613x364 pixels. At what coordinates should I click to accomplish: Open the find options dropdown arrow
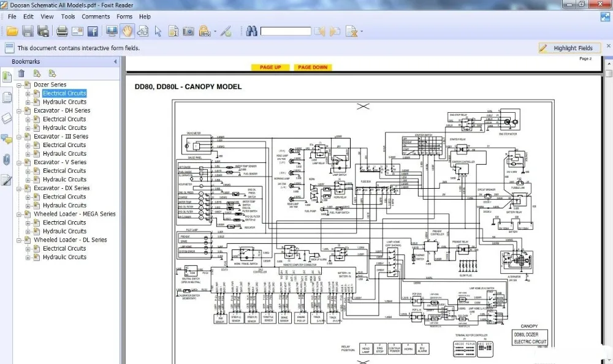point(361,32)
